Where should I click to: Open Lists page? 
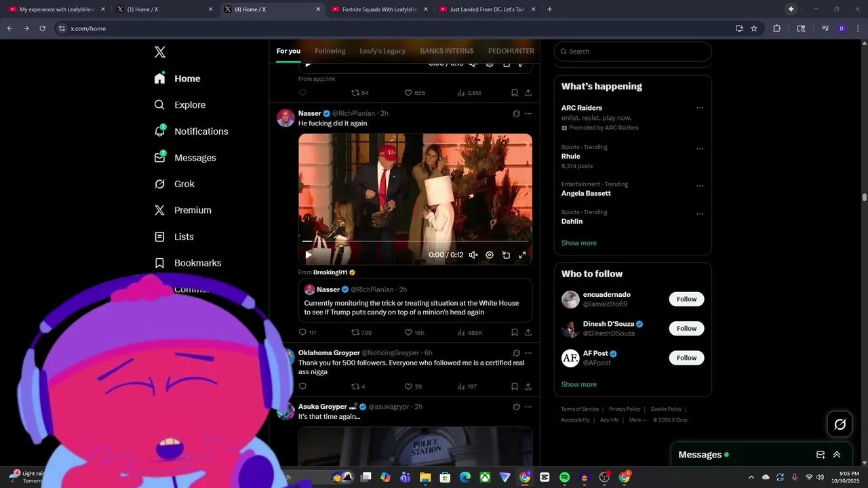click(174, 237)
